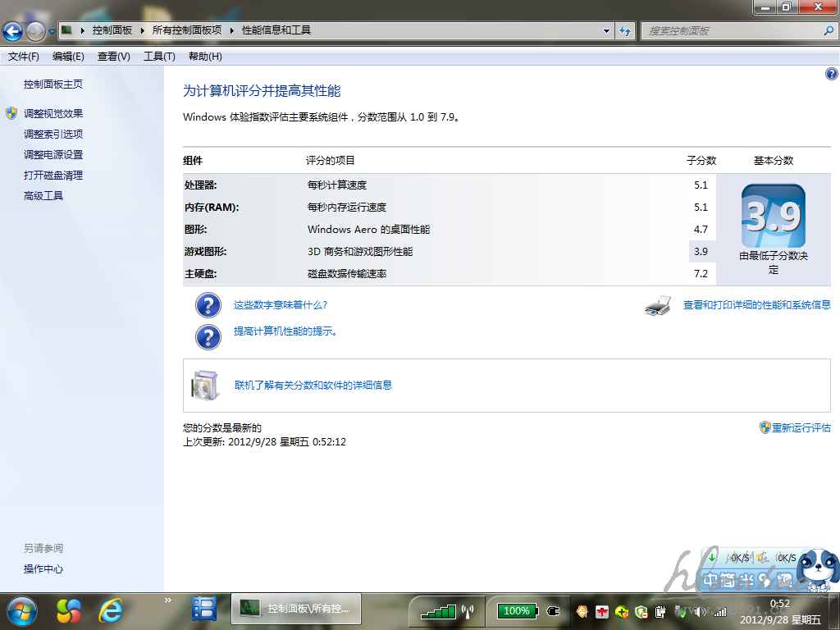840x630 pixels.
Task: Click the software box icon beside 联机了解
Action: tap(205, 385)
